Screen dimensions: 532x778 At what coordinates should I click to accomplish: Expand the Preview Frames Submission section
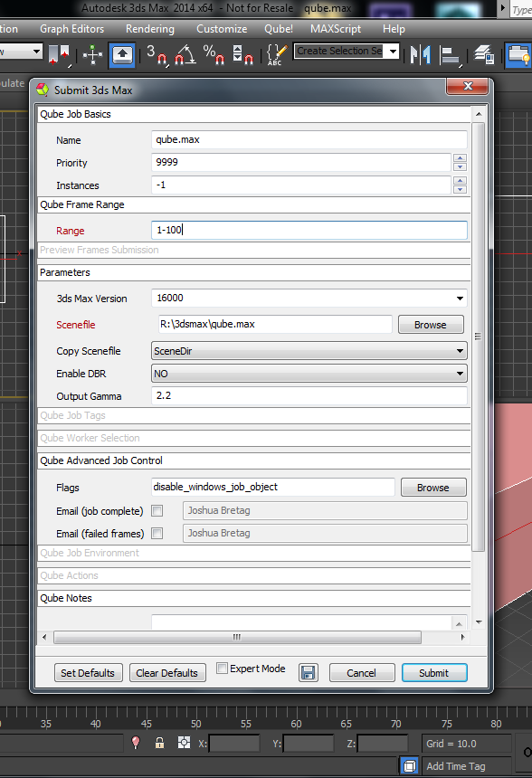254,250
